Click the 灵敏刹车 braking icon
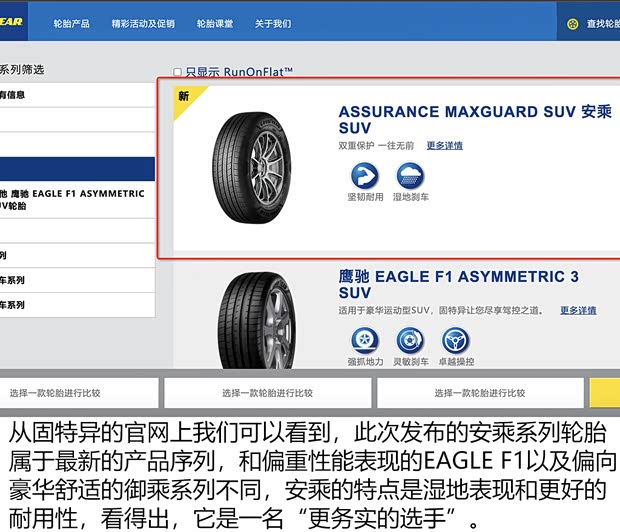The width and height of the screenshot is (620, 532). (x=410, y=340)
